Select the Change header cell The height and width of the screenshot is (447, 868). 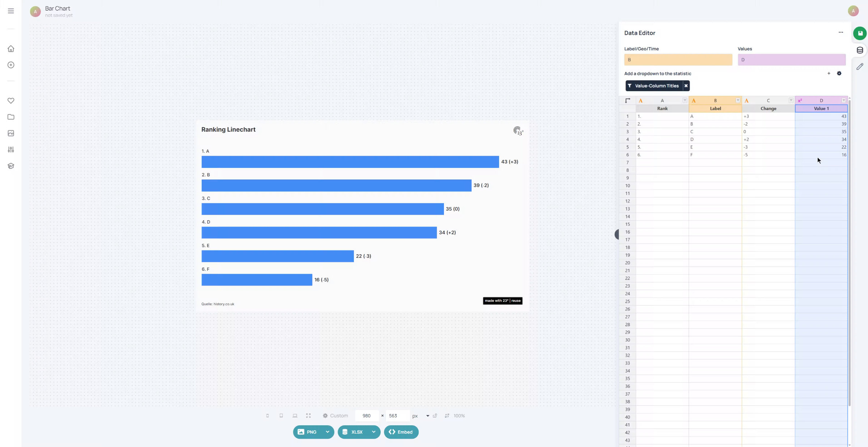click(x=768, y=109)
